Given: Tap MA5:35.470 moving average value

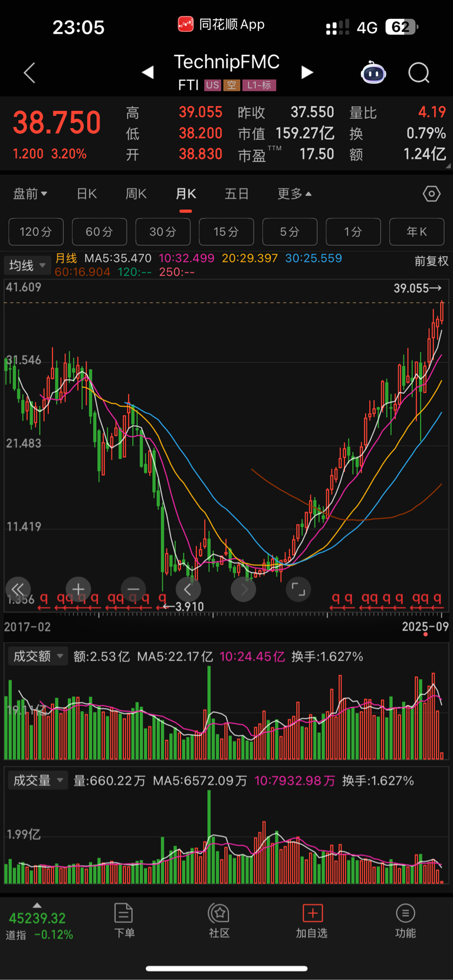Looking at the screenshot, I should point(118,258).
